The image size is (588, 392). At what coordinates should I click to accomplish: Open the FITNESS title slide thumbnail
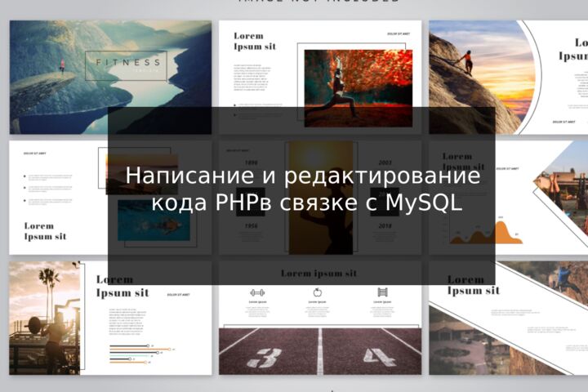[x=110, y=78]
